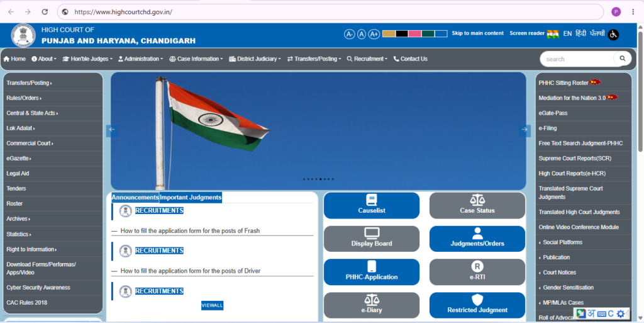Click the browser back arrow
The width and height of the screenshot is (644, 323).
(x=11, y=12)
